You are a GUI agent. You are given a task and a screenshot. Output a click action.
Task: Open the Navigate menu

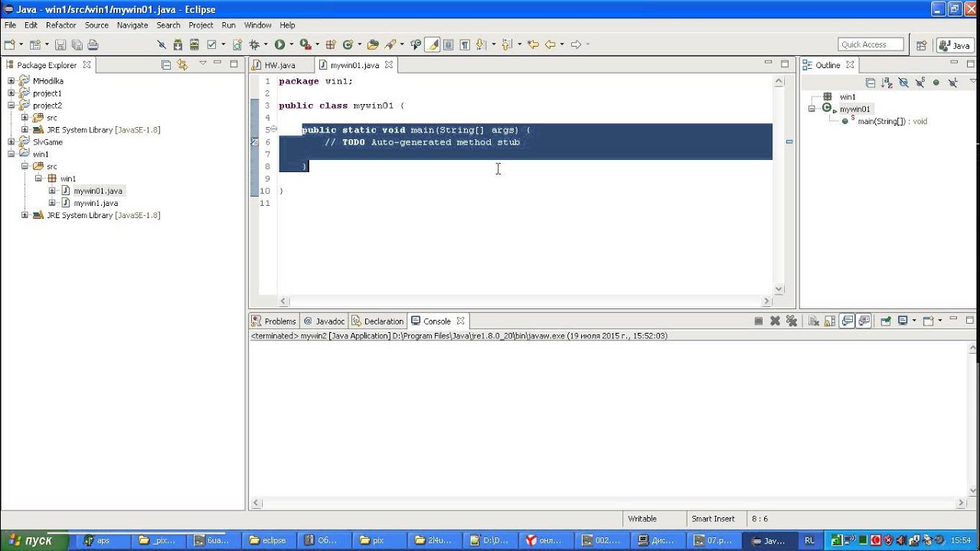point(132,25)
